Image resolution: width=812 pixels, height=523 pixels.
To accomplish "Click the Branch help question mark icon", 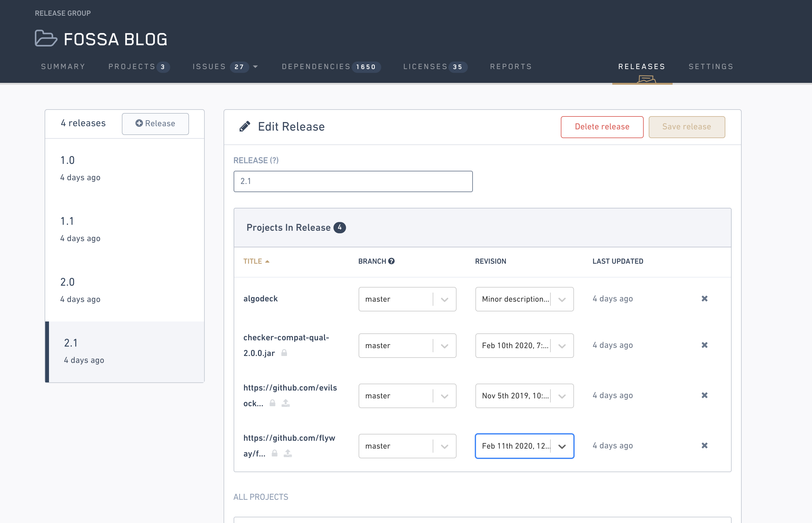I will point(392,261).
